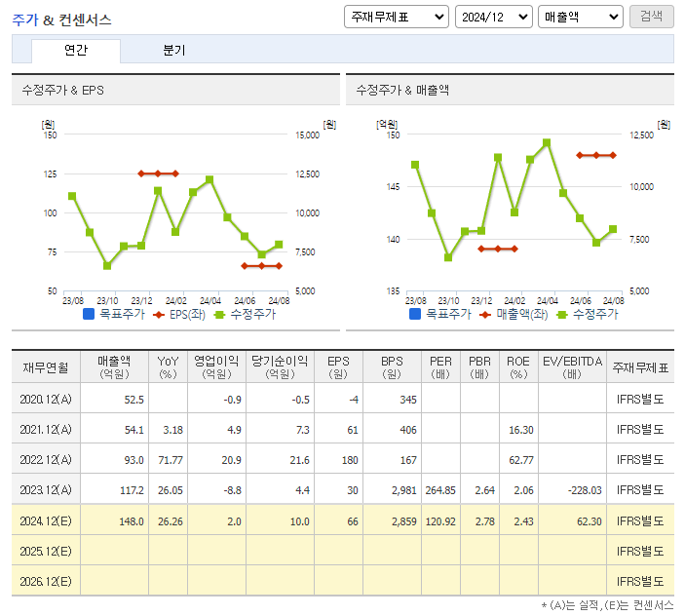Select the 2023.12(A) row label
Viewport: 685px width, 616px height.
point(46,489)
